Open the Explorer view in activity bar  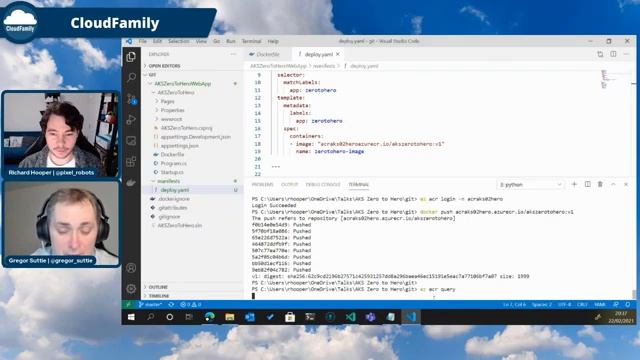(131, 57)
